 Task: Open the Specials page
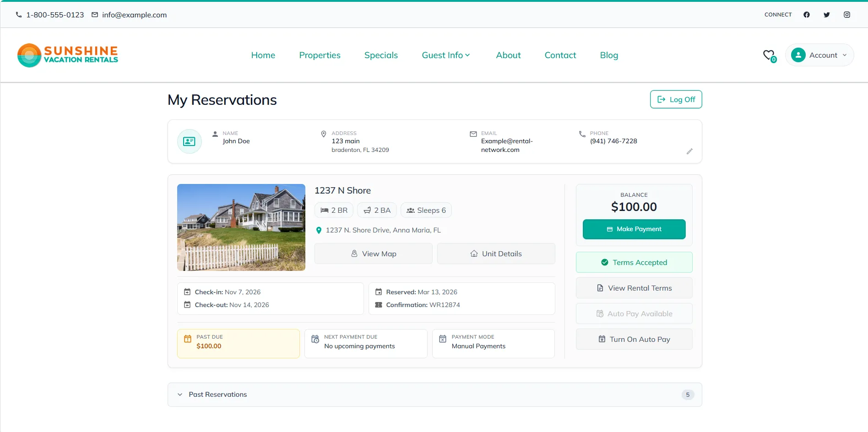381,55
